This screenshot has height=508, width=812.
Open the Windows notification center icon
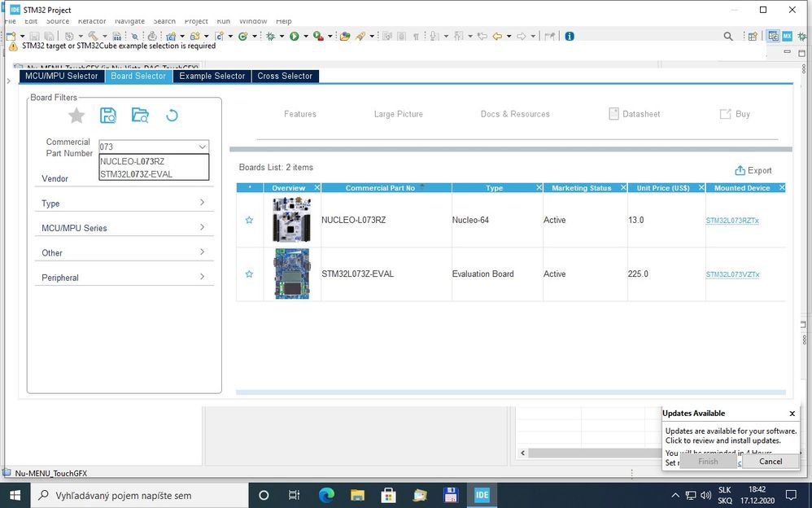pos(792,495)
